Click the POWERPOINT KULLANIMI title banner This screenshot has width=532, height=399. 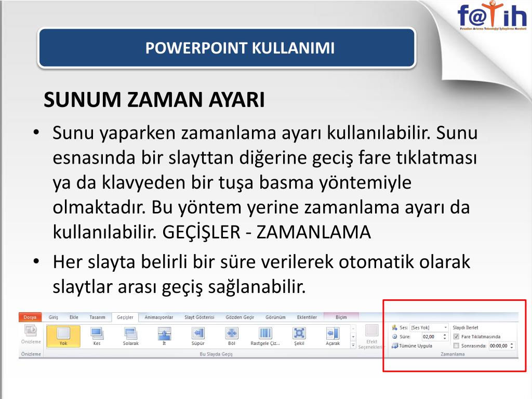click(x=227, y=48)
